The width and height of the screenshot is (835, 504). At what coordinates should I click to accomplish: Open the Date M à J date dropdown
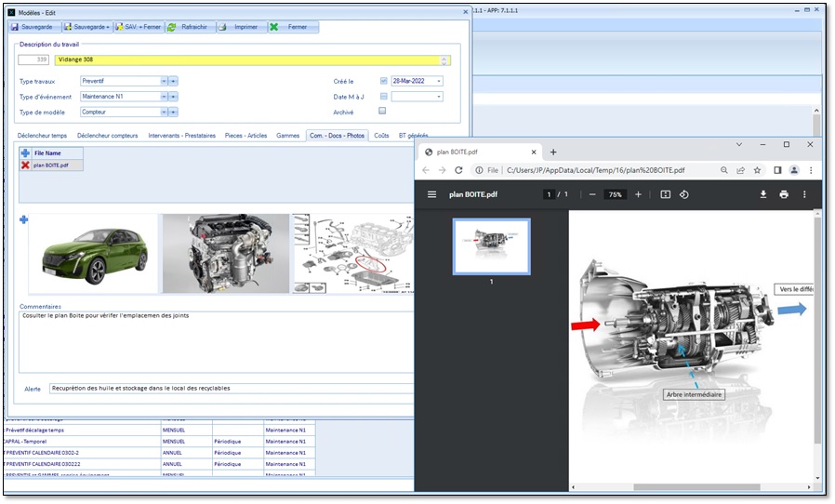point(439,97)
